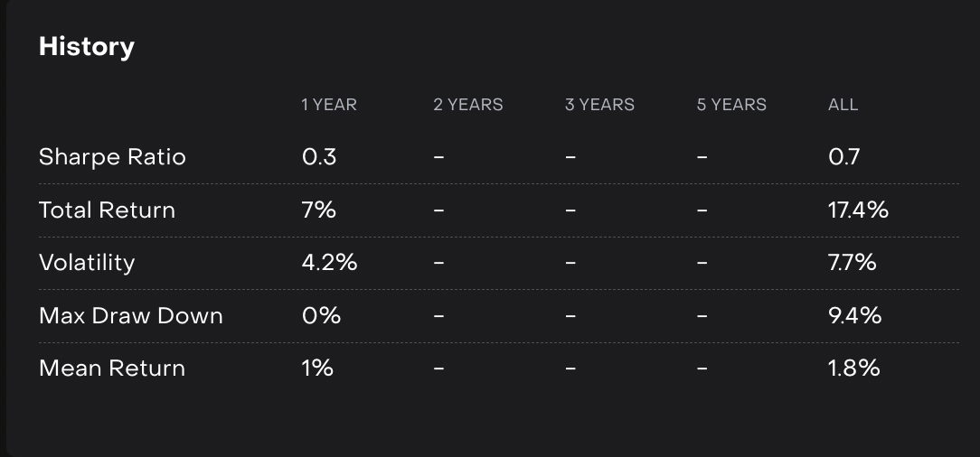980x457 pixels.
Task: Click the all-time Total Return 17.4%
Action: click(x=858, y=210)
